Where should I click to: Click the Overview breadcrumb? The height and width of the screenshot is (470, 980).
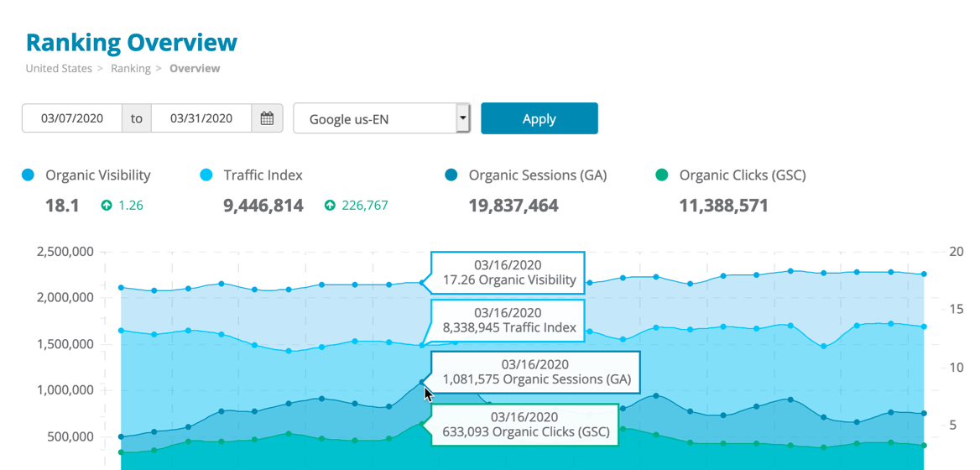pyautogui.click(x=195, y=69)
